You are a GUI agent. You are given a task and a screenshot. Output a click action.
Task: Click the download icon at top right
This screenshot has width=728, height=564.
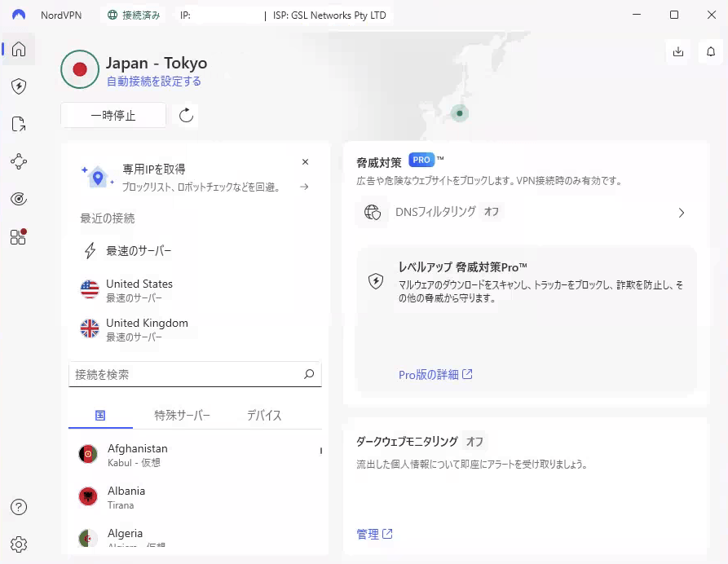678,51
